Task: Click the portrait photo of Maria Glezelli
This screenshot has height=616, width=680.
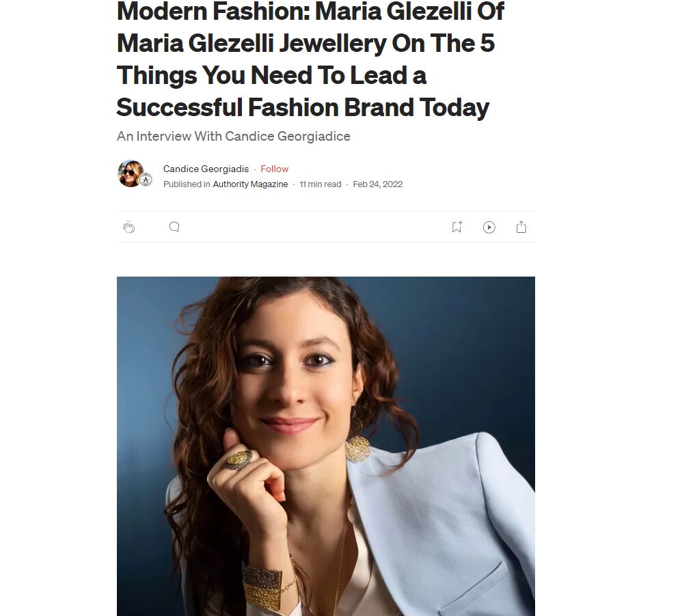Action: pyautogui.click(x=326, y=445)
